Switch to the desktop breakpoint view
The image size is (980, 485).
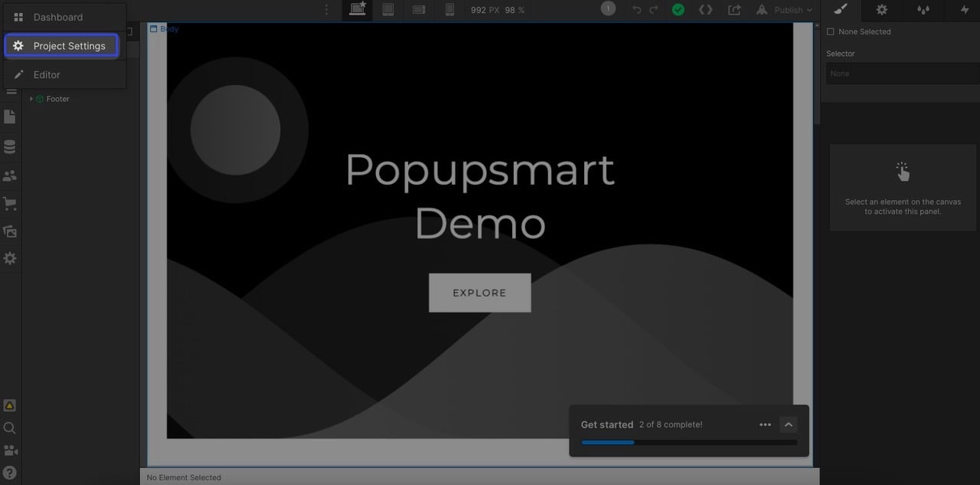point(357,10)
